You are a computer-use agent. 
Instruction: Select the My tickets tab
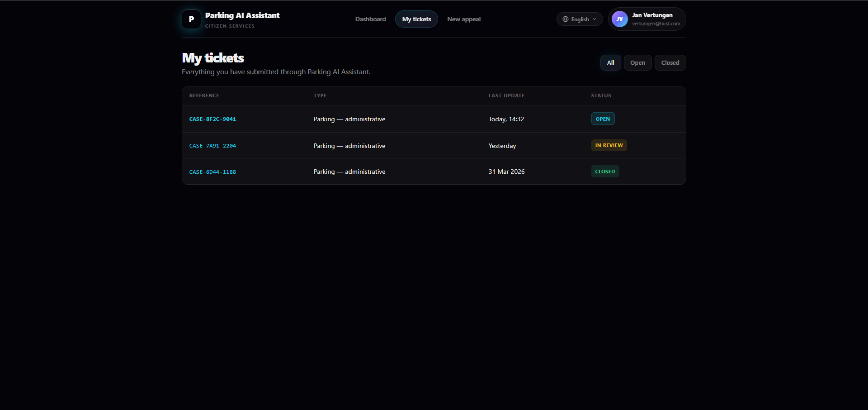coord(416,19)
